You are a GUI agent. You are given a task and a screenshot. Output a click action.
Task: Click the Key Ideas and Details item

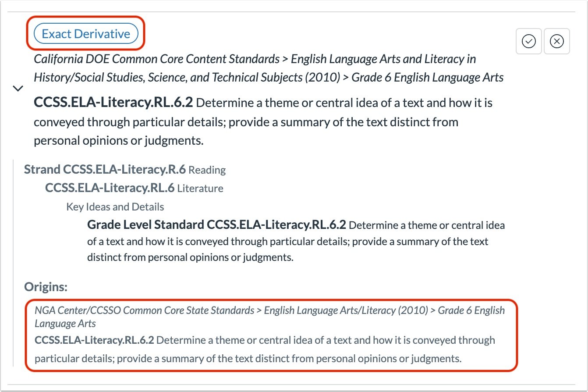click(115, 207)
